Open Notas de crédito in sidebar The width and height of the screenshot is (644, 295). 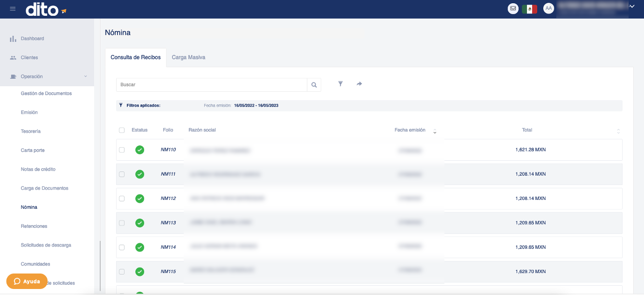click(38, 169)
